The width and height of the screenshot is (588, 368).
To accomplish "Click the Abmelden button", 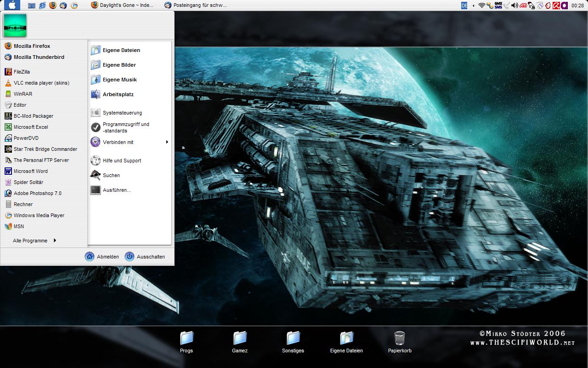I will (x=102, y=257).
